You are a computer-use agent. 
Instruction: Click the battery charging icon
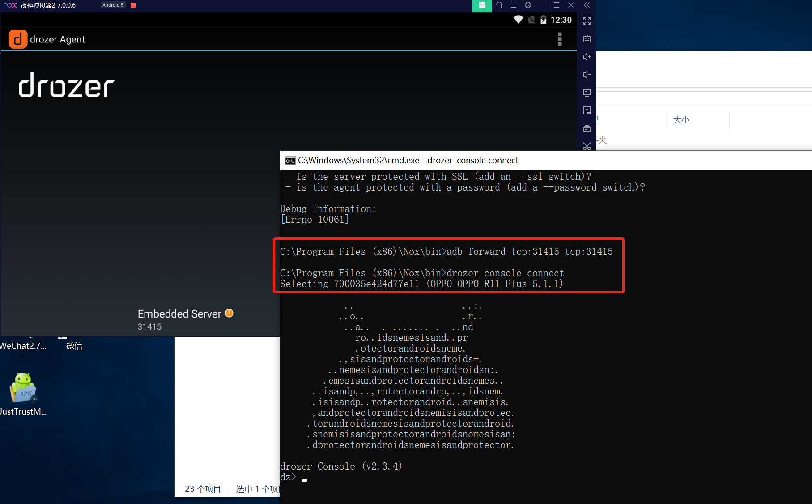point(543,20)
